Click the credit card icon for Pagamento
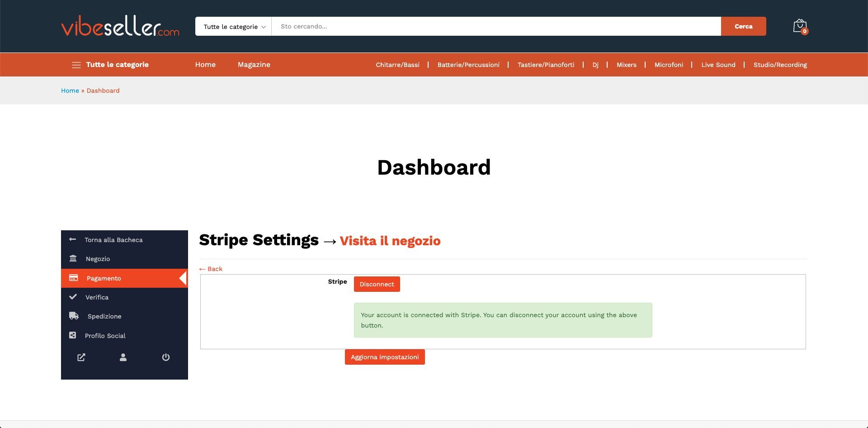 [x=73, y=278]
